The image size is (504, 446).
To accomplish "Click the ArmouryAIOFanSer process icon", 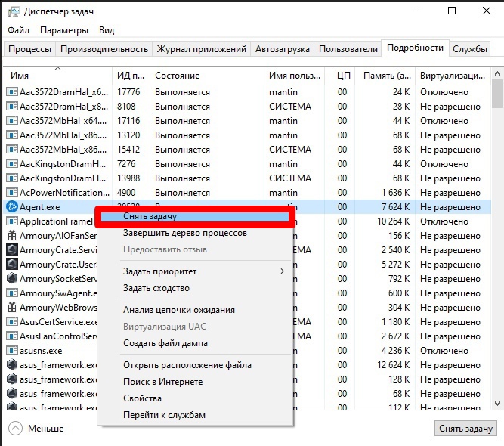I will click(x=12, y=236).
